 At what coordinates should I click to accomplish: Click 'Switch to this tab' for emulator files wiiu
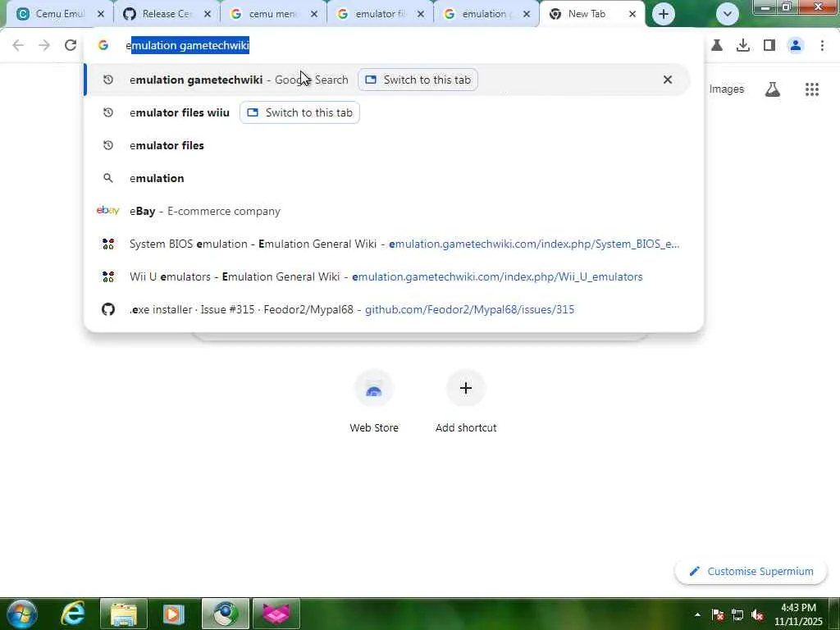click(x=299, y=113)
